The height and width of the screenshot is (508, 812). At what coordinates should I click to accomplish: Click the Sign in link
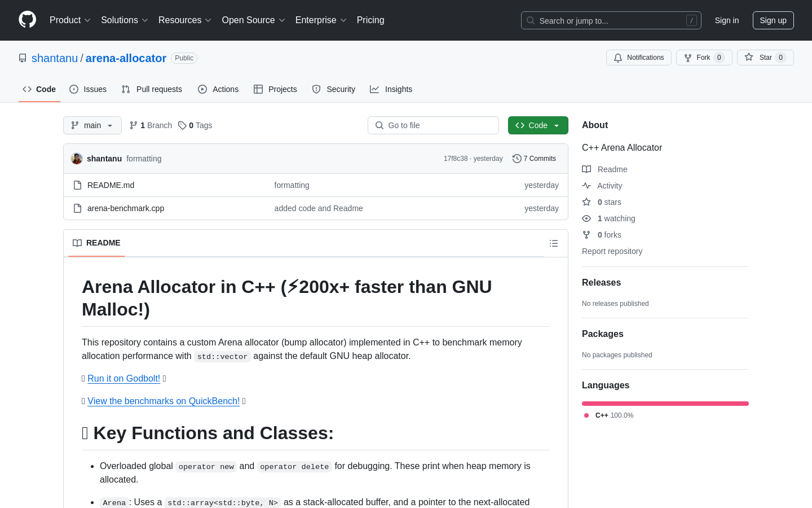point(727,20)
